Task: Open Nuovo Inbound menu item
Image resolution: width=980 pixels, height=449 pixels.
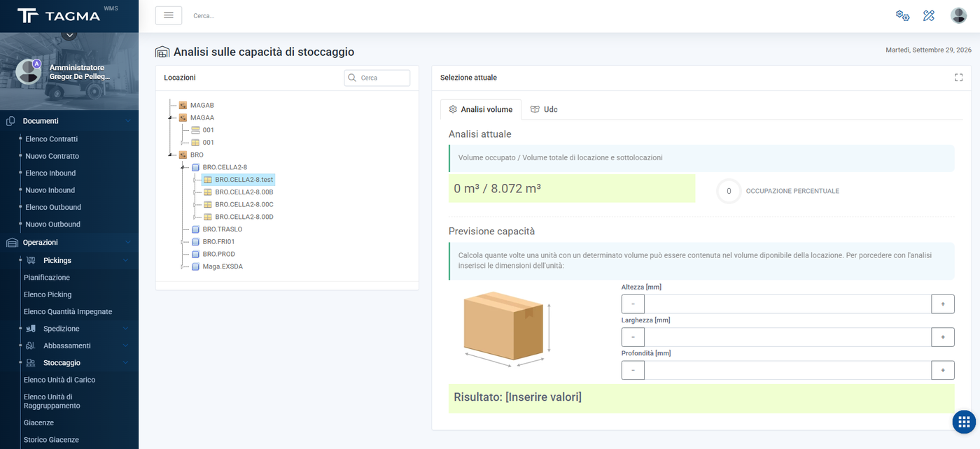Action: (50, 190)
